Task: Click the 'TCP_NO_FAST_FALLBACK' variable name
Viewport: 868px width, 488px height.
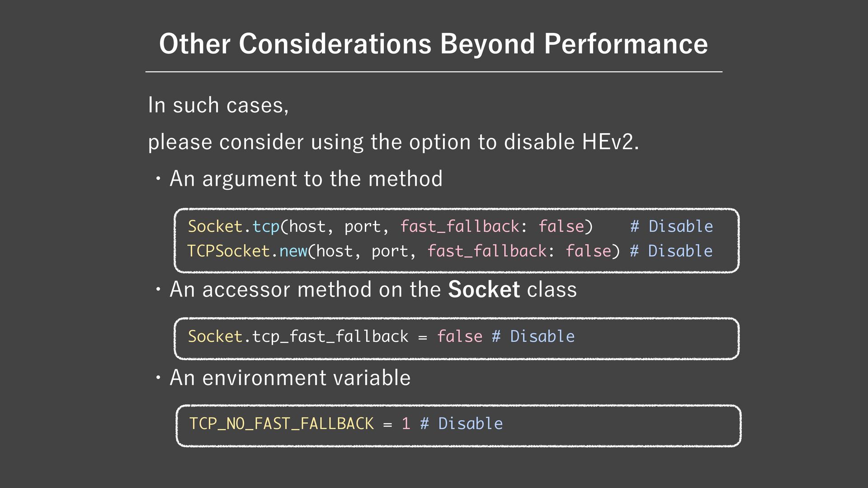Action: click(x=281, y=424)
